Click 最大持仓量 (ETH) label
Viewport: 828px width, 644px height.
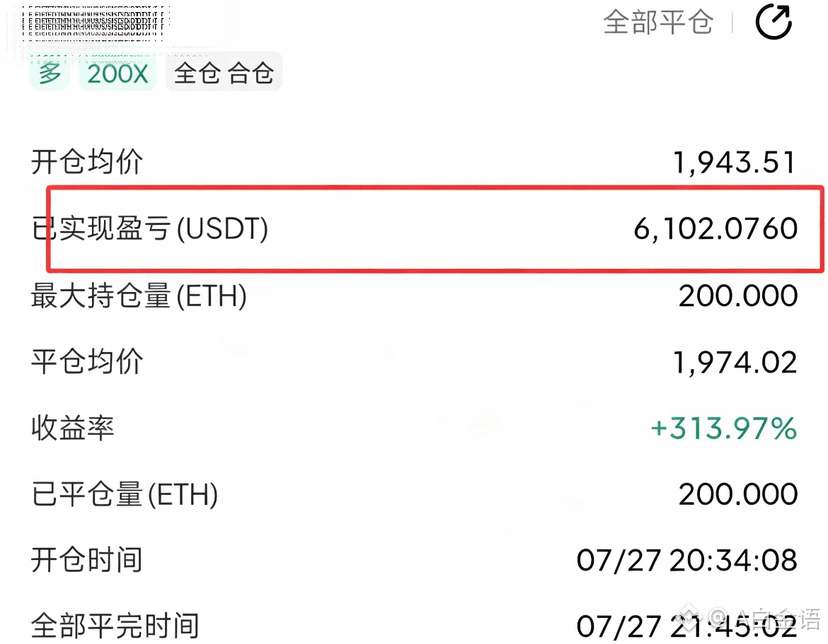(139, 296)
